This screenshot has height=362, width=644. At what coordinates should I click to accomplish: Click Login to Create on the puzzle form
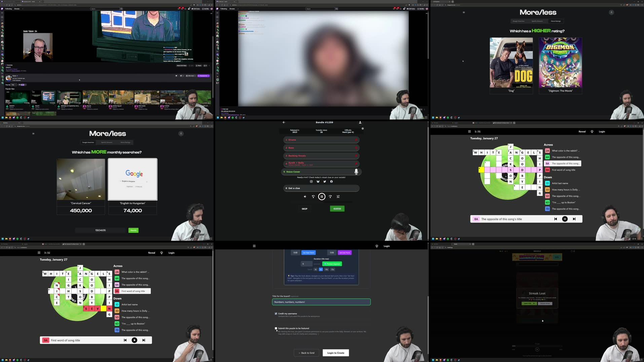[335, 353]
